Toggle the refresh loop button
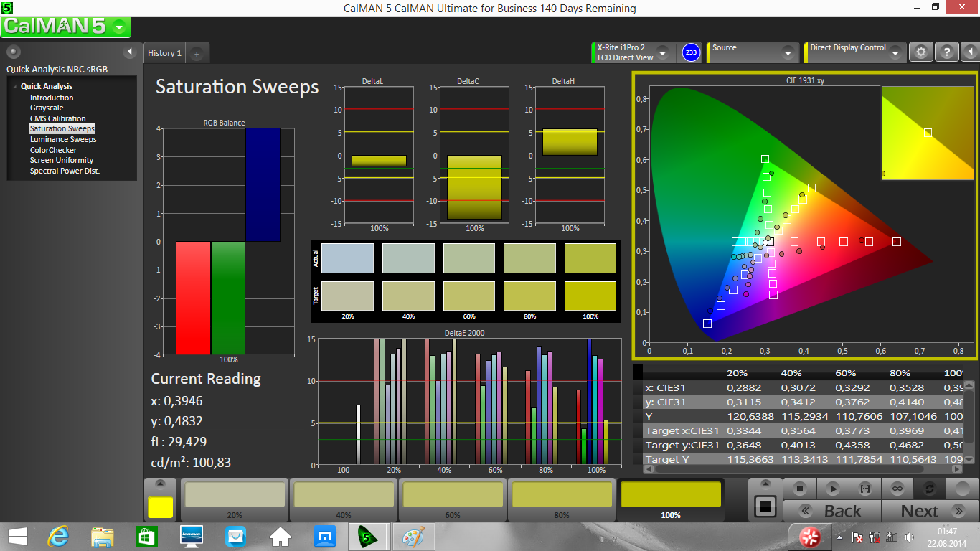 929,489
